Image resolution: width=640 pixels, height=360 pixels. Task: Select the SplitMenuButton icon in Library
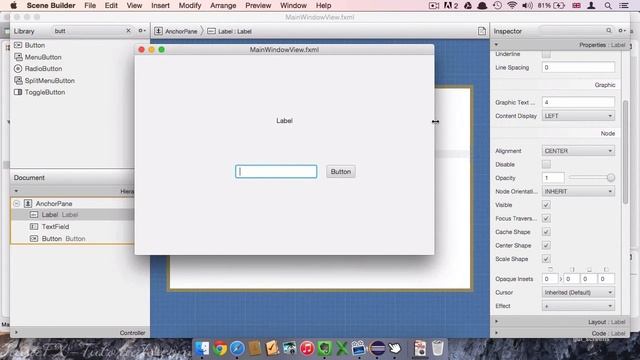click(x=18, y=80)
